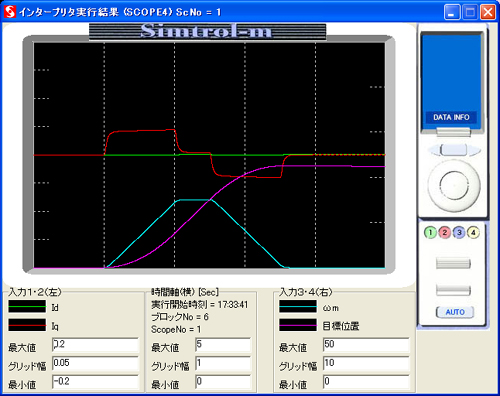Screen dimensions: 500x396
Task: Click the AUTO button
Action: [x=455, y=312]
